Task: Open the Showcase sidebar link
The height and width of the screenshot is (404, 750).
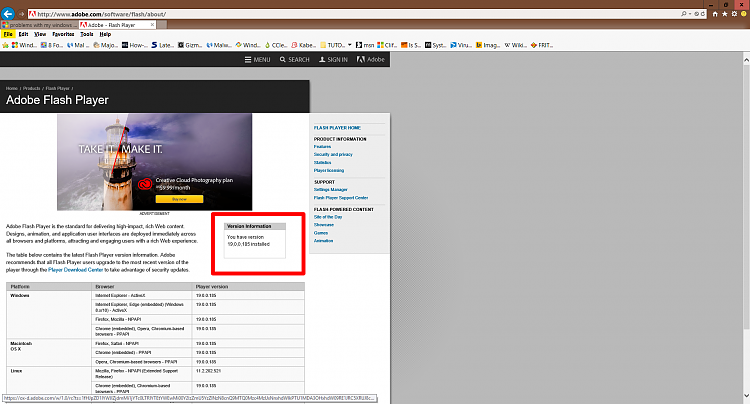Action: [x=324, y=225]
